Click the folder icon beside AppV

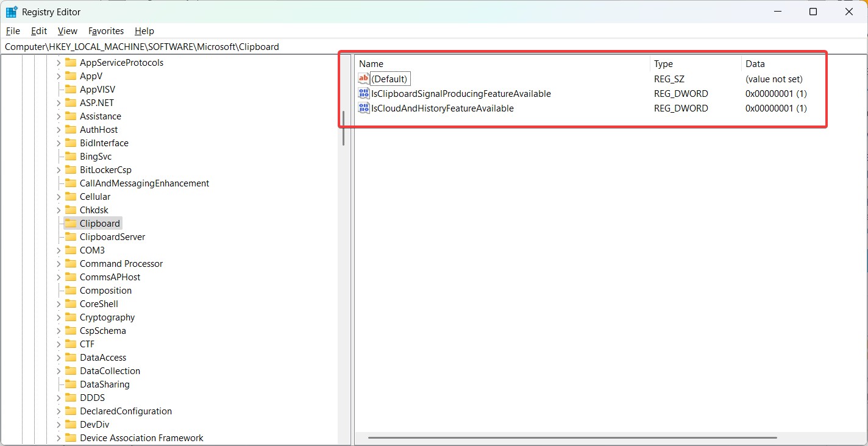70,76
